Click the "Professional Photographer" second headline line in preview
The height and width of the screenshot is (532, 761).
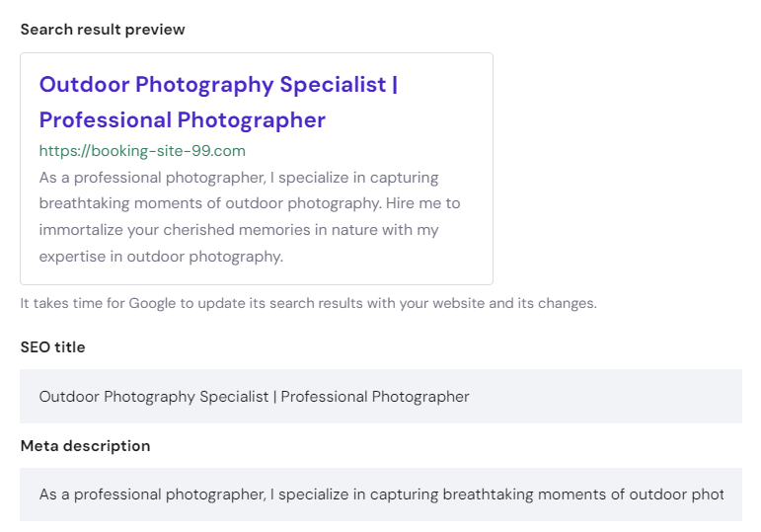182,120
